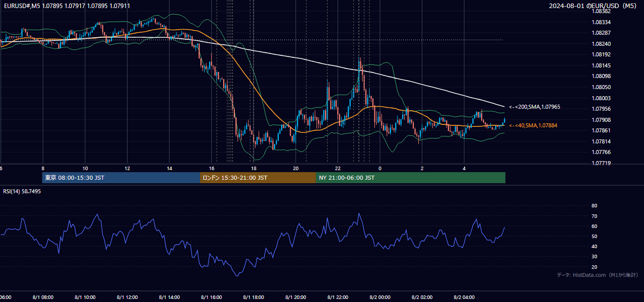Click RSI scale value 60
The image size is (644, 302).
594,226
